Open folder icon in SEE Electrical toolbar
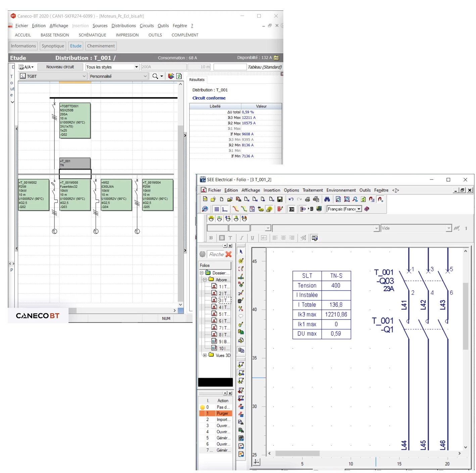Image resolution: width=476 pixels, height=473 pixels. (230, 199)
